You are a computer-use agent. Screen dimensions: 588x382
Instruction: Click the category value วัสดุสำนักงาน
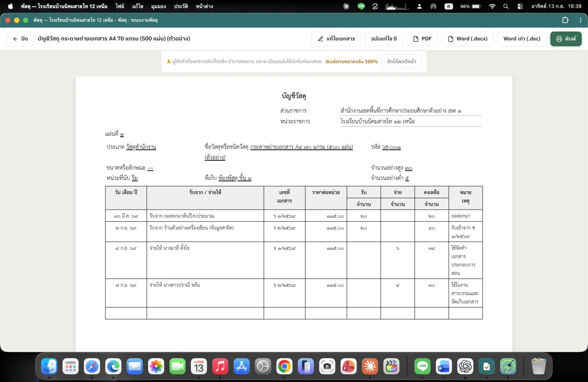point(141,147)
